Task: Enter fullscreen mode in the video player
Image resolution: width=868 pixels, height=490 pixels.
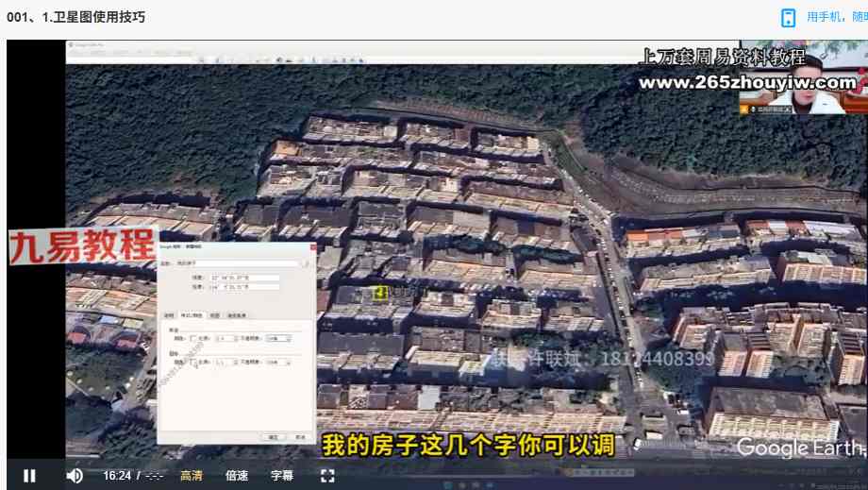Action: point(327,476)
